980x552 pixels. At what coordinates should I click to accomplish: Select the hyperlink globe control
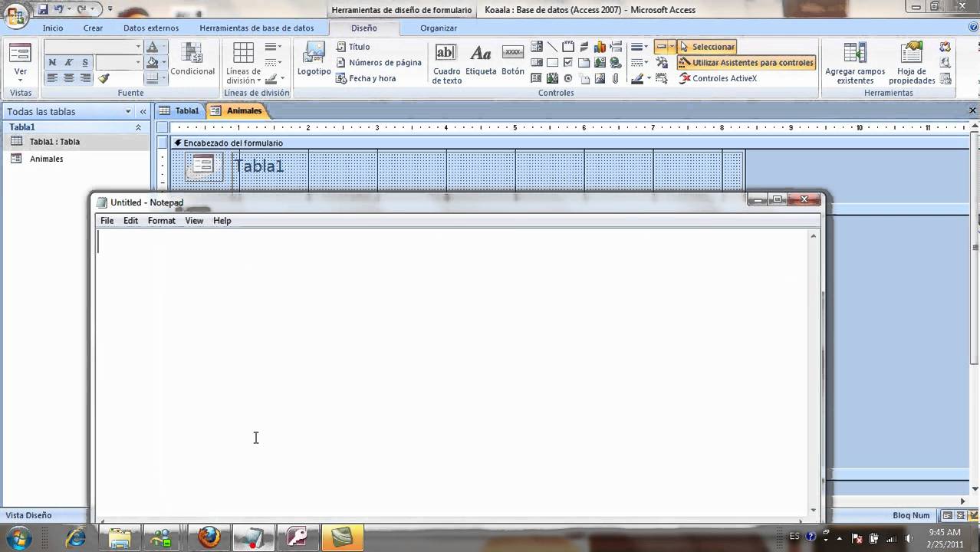point(616,63)
